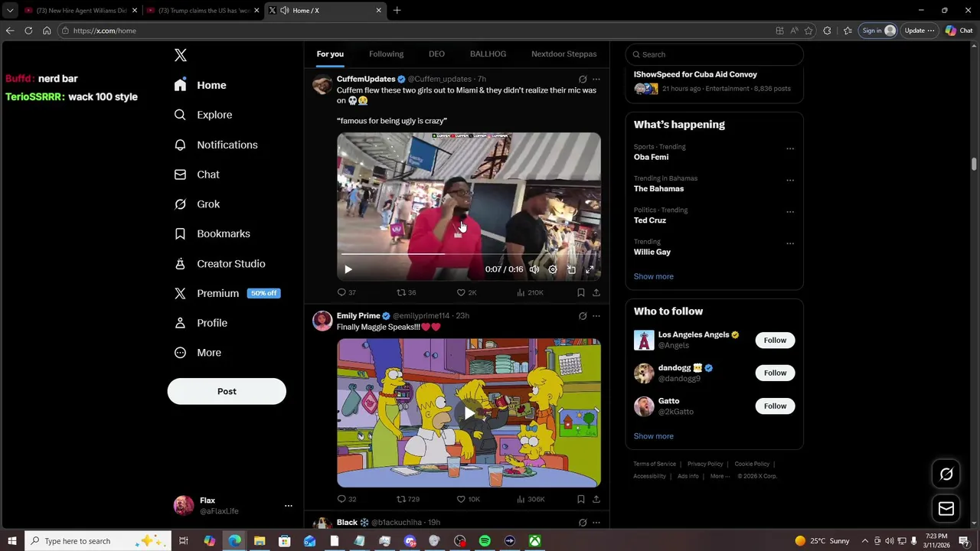Image resolution: width=980 pixels, height=551 pixels.
Task: Share the Emily Prime post
Action: [x=596, y=499]
